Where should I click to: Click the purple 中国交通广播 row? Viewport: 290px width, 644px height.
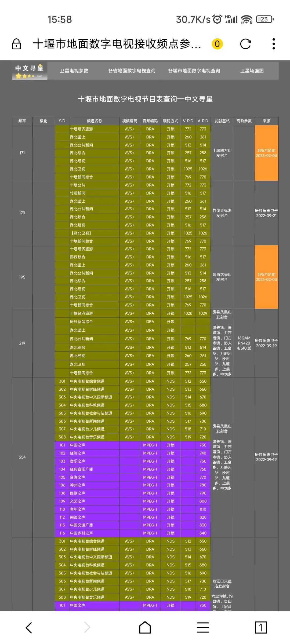[133, 525]
